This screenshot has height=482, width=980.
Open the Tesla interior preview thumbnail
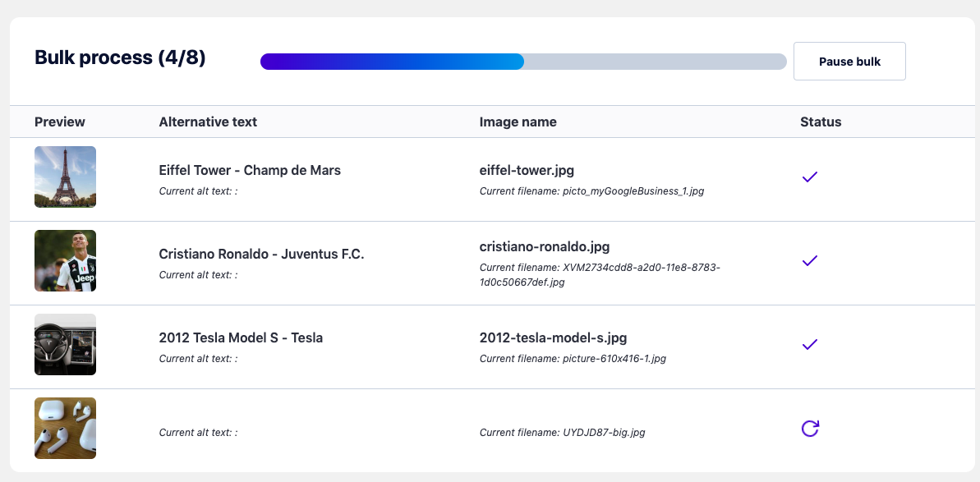pyautogui.click(x=65, y=344)
